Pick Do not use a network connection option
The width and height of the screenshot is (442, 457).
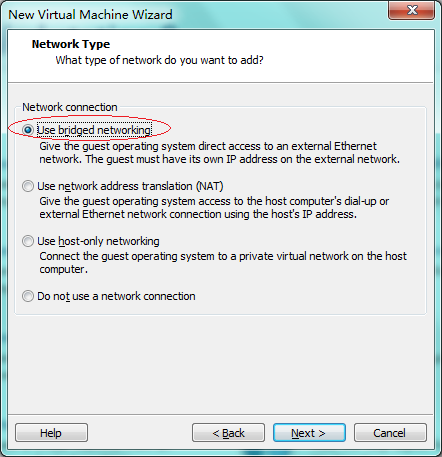(28, 296)
